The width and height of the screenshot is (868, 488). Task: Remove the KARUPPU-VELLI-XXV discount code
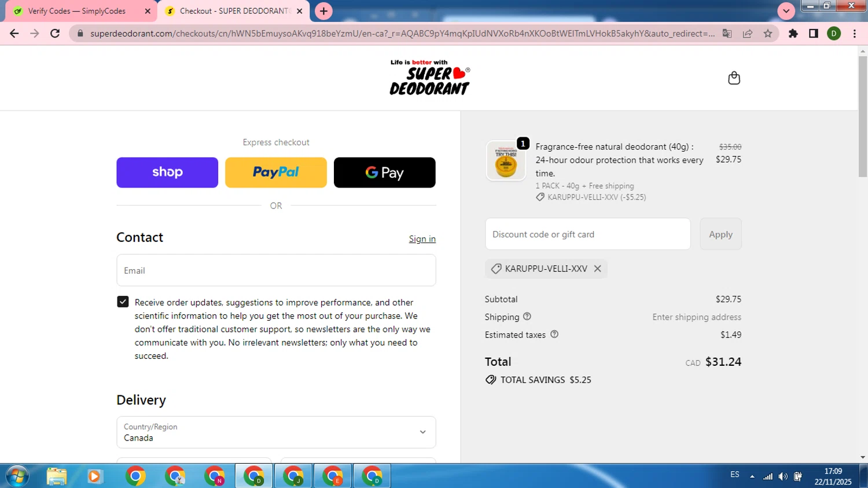coord(598,269)
